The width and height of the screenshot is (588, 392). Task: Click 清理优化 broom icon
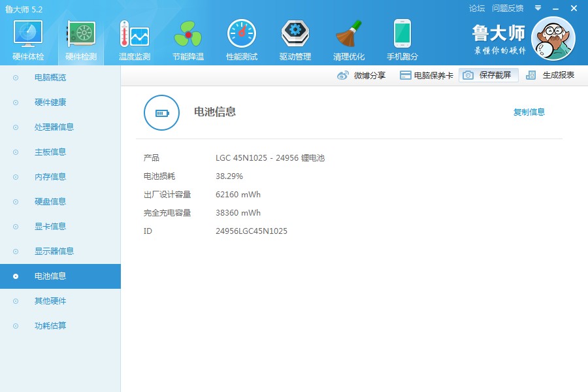(349, 34)
